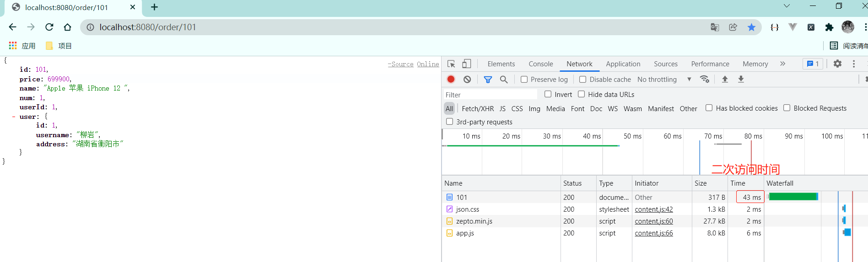868x262 pixels.
Task: Toggle the Invert filter checkbox
Action: point(548,94)
